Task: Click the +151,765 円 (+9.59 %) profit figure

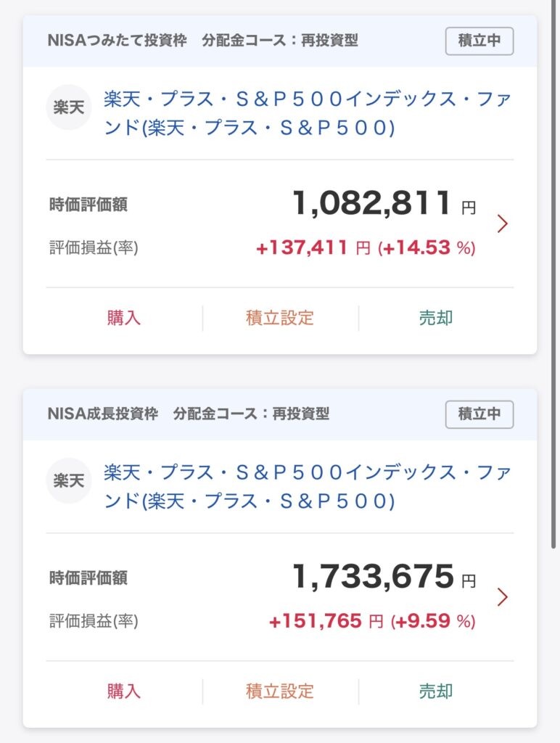Action: click(x=372, y=621)
